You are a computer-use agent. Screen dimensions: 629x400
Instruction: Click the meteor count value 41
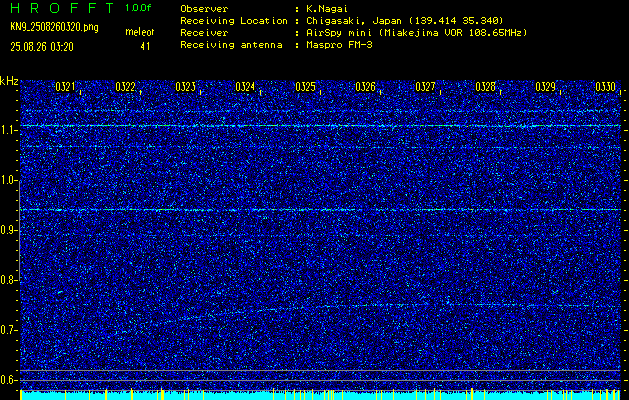click(145, 47)
